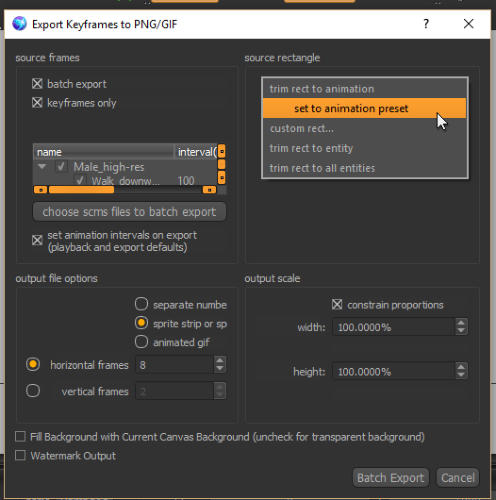
Task: Click 'choose scms files to batch export'
Action: tap(129, 212)
